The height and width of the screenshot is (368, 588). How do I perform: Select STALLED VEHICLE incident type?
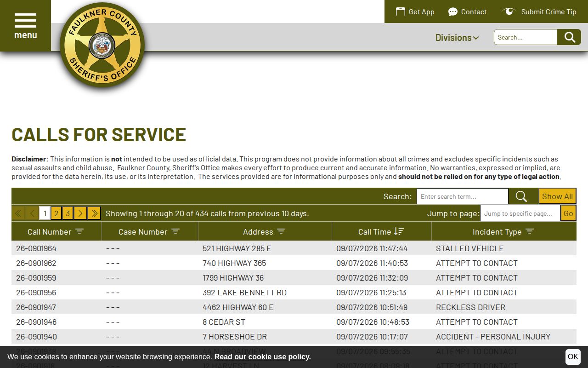coord(469,248)
